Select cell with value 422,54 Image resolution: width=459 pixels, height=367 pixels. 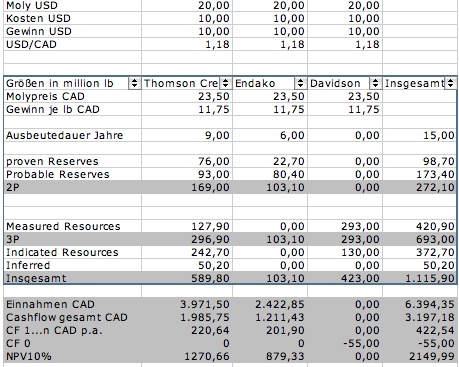419,330
